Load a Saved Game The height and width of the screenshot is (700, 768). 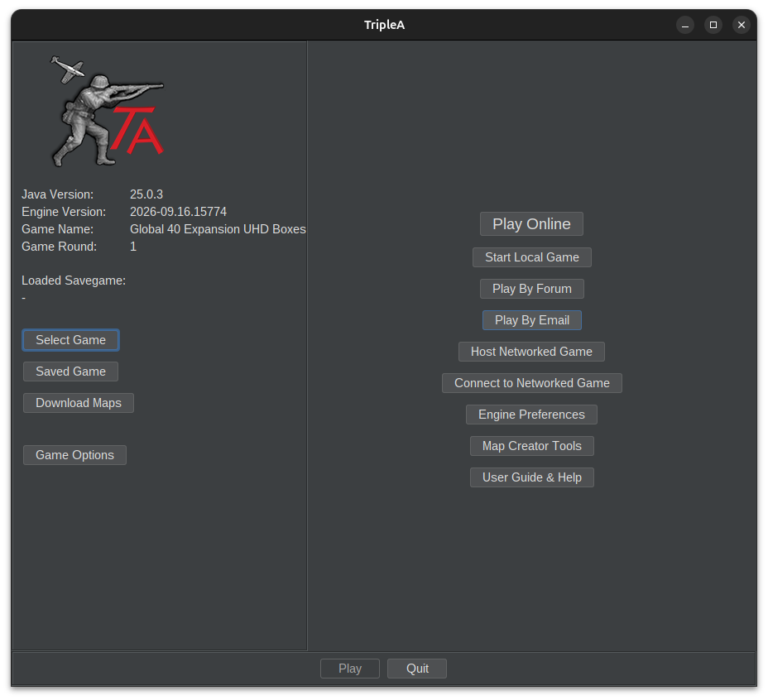point(70,371)
